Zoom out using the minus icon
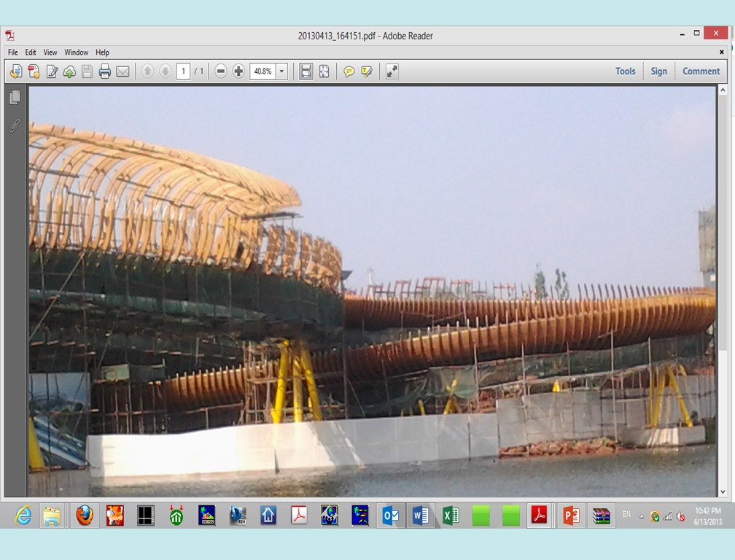Image resolution: width=735 pixels, height=560 pixels. click(220, 71)
